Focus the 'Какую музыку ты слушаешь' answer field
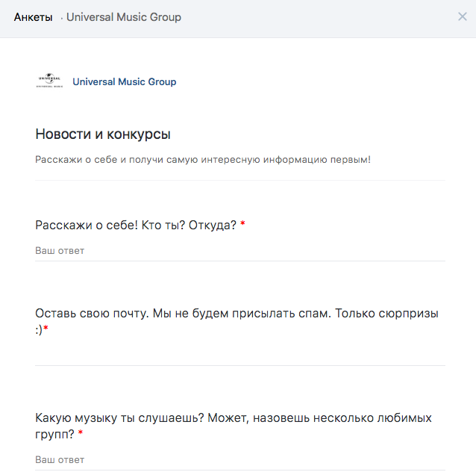Screen dimensions: 476x472 239,460
